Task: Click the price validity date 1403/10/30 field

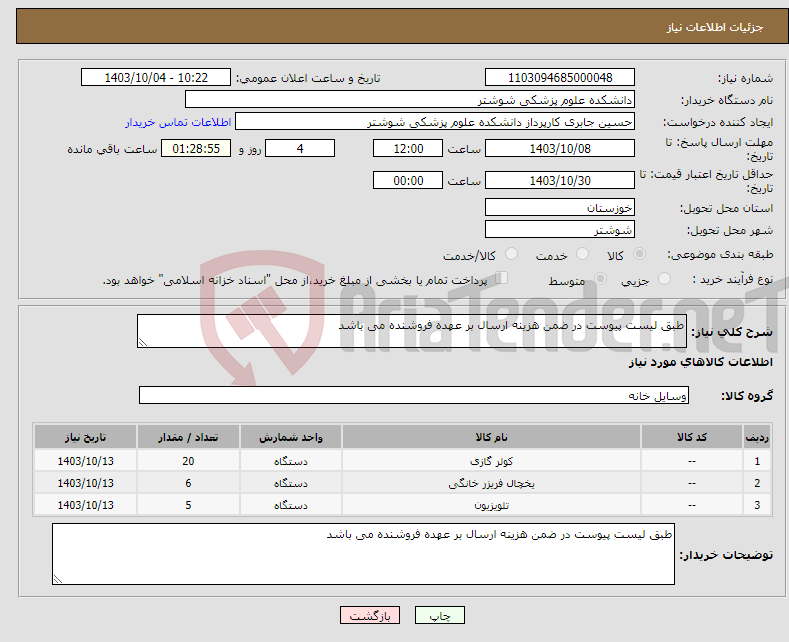Action: 560,180
